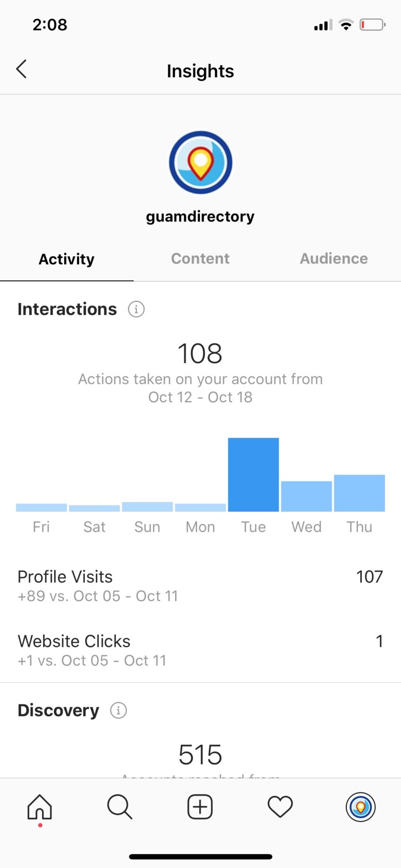Viewport: 401px width, 868px height.
Task: Tap the Friday bar in chart
Action: coord(42,508)
